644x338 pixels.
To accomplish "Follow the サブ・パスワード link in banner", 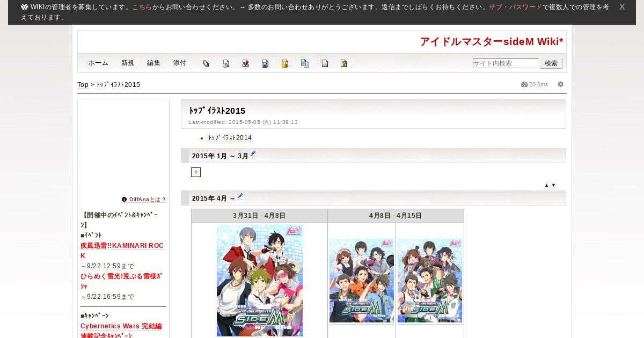I will click(515, 7).
